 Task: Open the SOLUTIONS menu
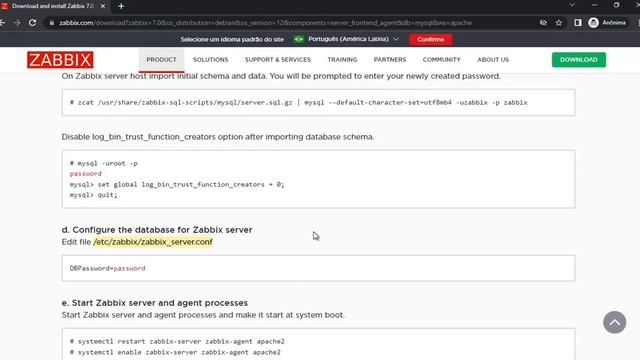point(211,60)
